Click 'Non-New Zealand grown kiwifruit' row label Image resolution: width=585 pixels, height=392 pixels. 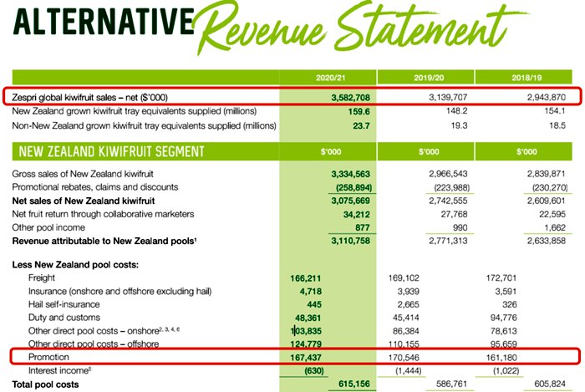coord(144,125)
